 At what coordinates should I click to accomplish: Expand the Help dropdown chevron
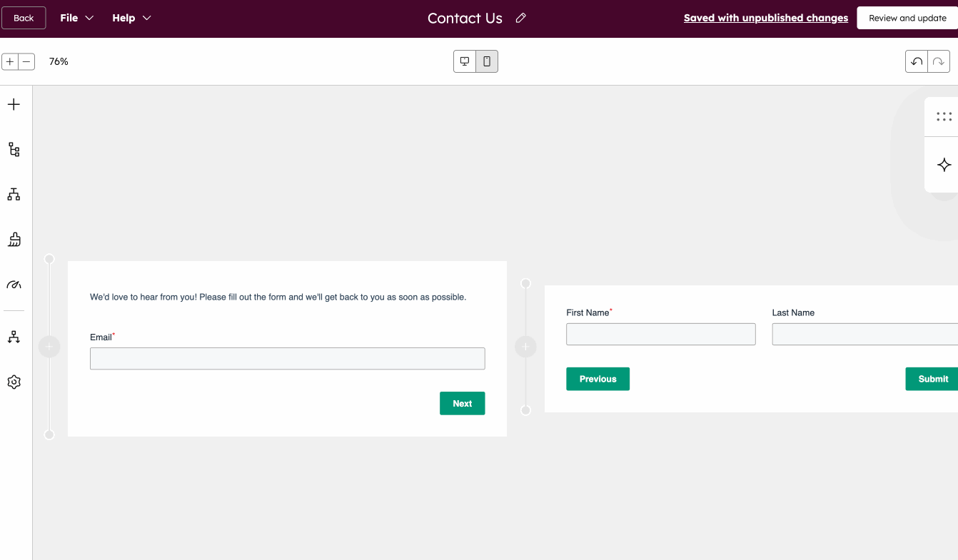click(x=148, y=19)
